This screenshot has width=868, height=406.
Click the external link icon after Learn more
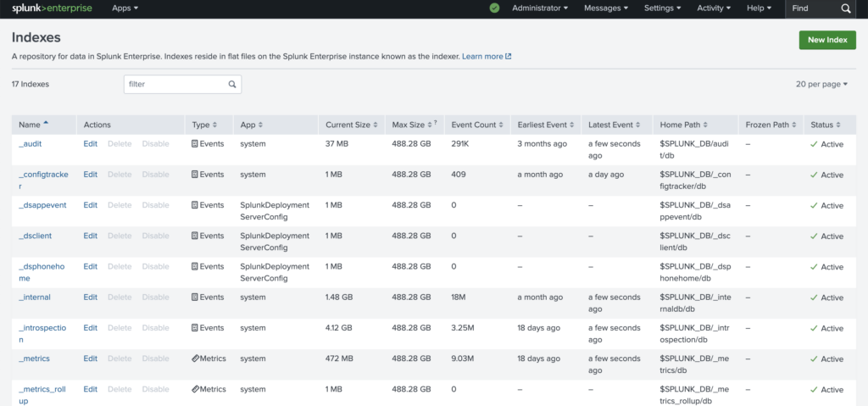tap(509, 57)
